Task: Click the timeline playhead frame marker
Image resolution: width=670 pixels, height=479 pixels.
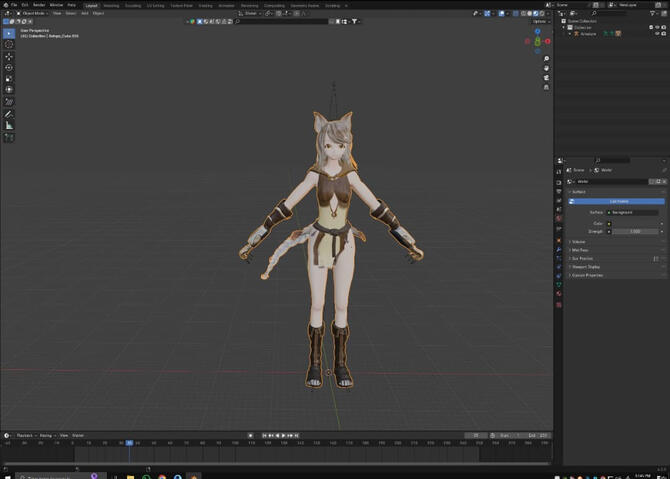Action: [129, 443]
